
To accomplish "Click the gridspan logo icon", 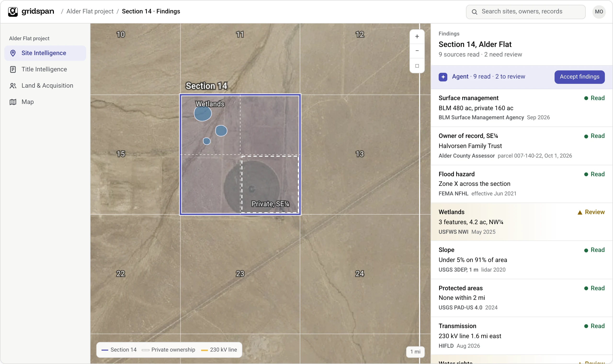I will pos(13,11).
